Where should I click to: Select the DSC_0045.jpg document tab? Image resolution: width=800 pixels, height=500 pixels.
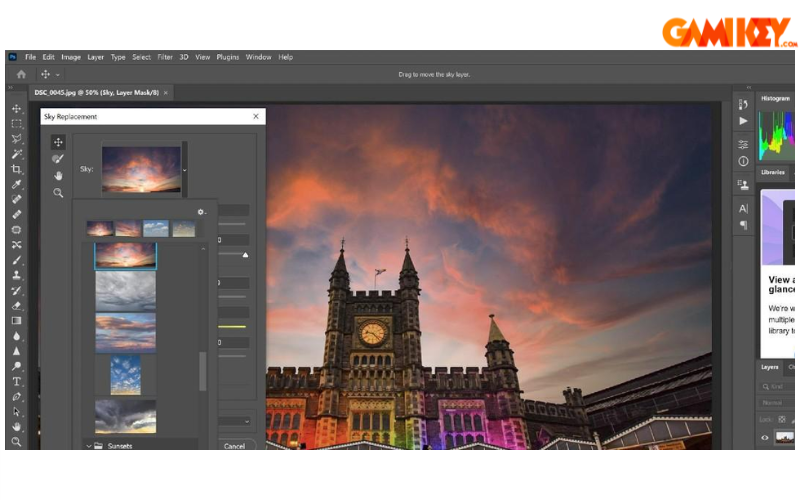coord(97,93)
